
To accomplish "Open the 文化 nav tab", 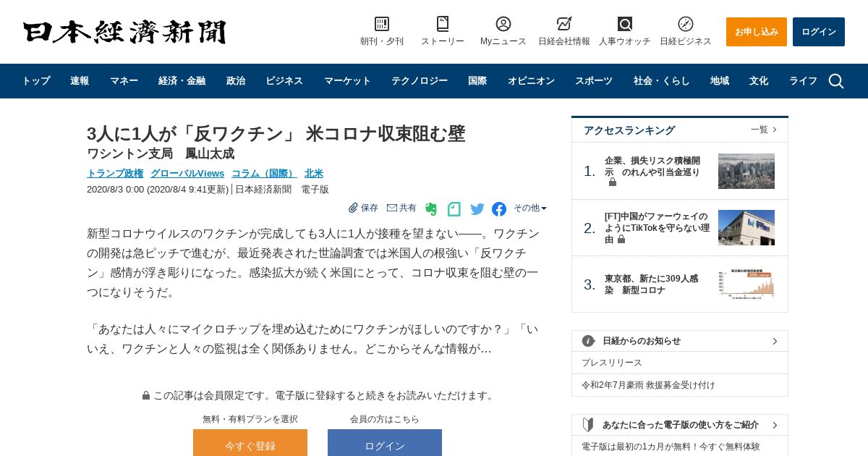I will coord(759,81).
